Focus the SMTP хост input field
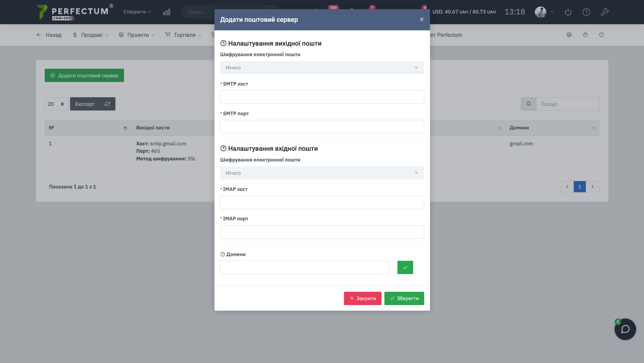644x363 pixels. [322, 97]
